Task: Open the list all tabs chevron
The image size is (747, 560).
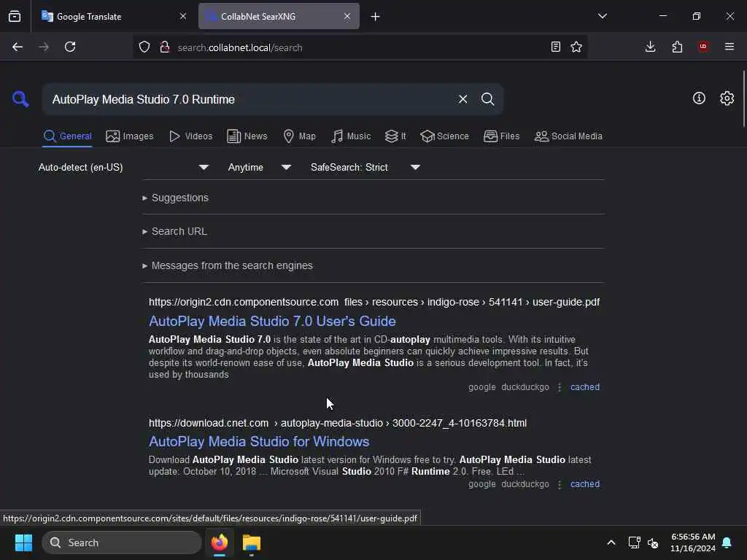Action: tap(603, 16)
